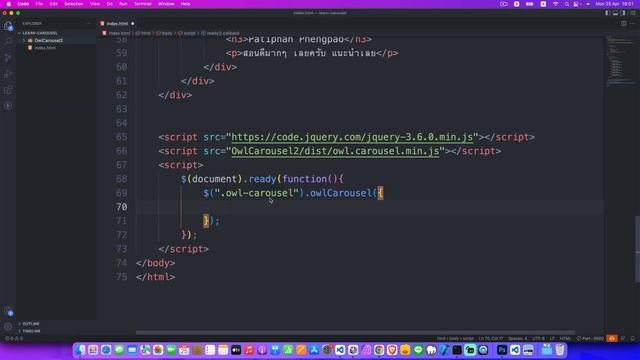Open Google Chrome from the Dock
640x360 pixels.
pos(379,350)
